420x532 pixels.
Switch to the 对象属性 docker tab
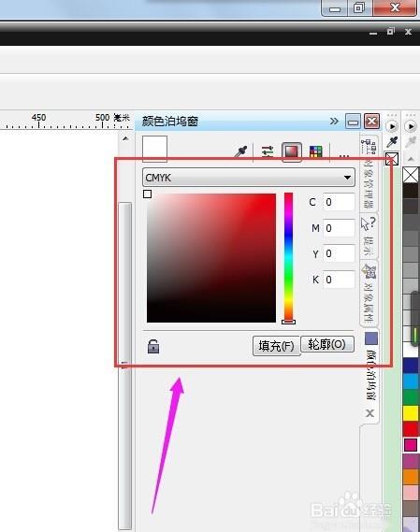[x=369, y=294]
